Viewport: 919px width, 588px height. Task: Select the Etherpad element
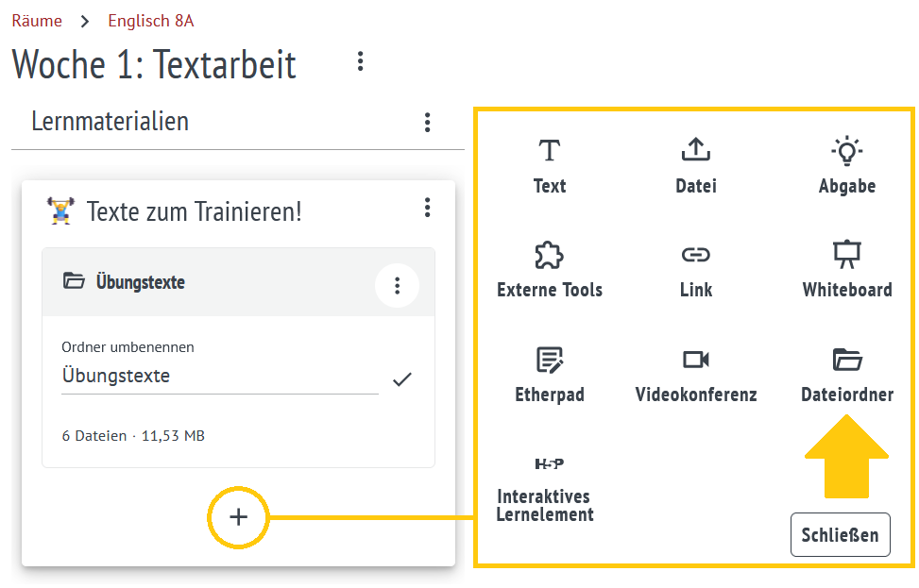549,375
